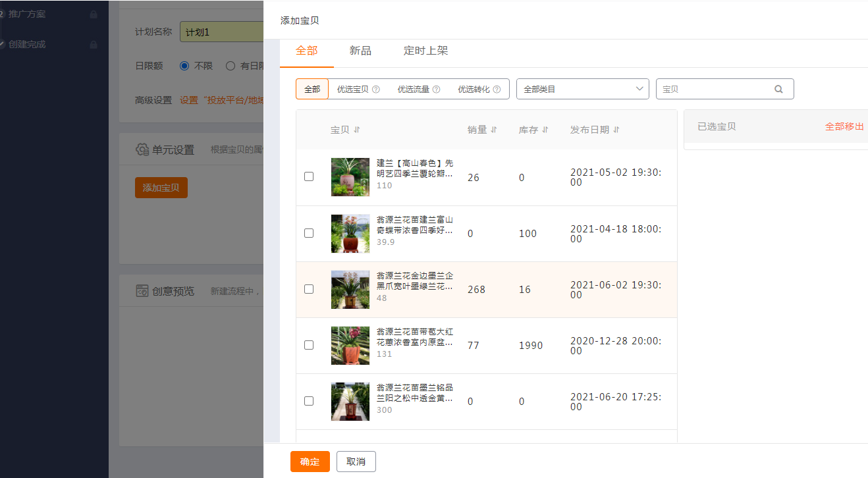Click thumbnail of product priced 131
Image resolution: width=868 pixels, height=478 pixels.
[x=350, y=345]
